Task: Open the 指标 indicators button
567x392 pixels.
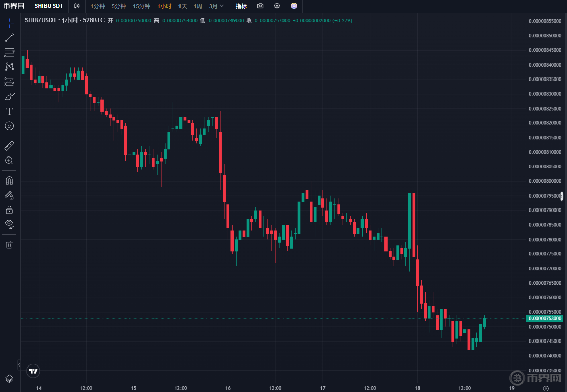Action: click(x=241, y=6)
